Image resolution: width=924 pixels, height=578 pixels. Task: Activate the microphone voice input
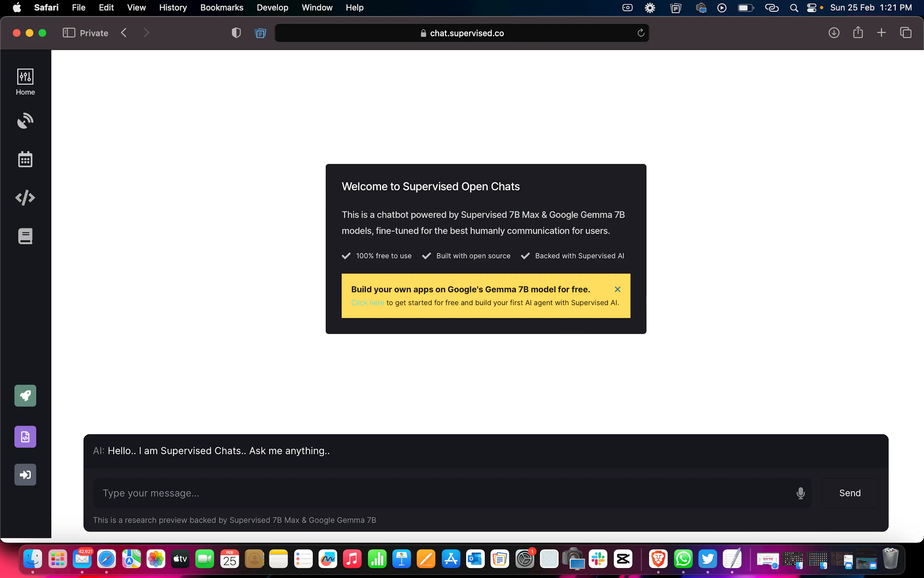tap(800, 493)
